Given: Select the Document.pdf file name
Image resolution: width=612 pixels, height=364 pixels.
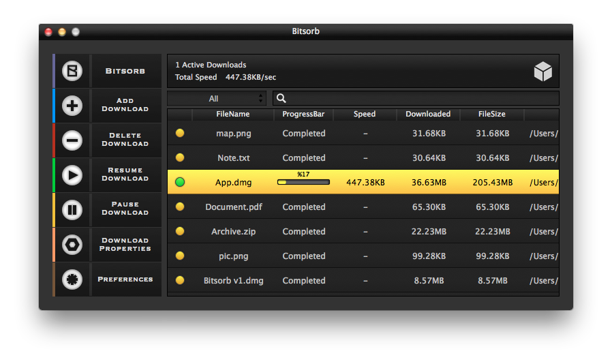Looking at the screenshot, I should coord(233,207).
